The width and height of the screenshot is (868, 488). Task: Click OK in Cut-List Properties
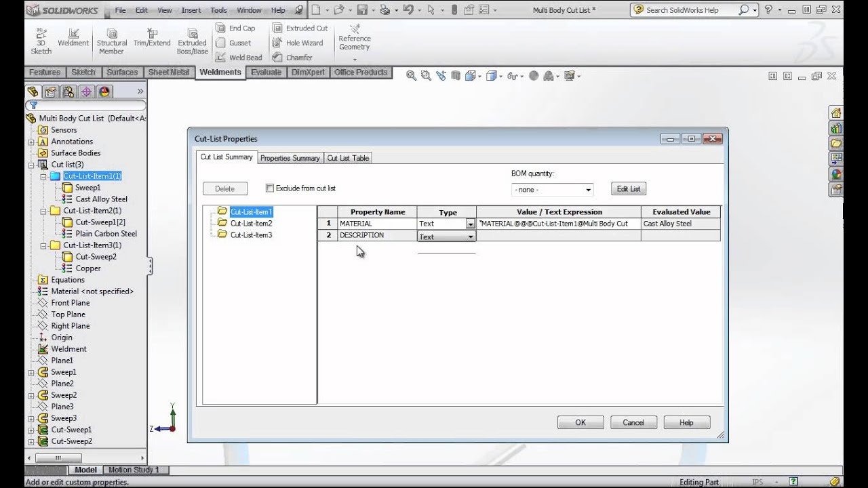(x=580, y=422)
